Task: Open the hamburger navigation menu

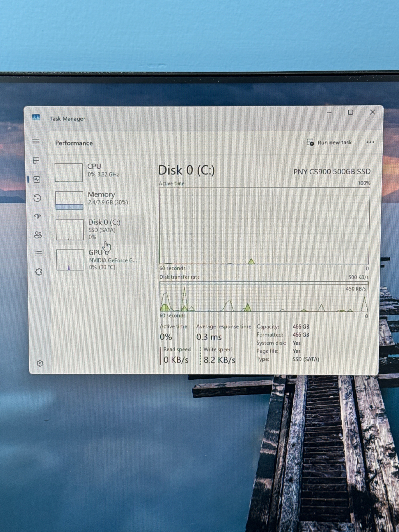Action: pyautogui.click(x=36, y=142)
